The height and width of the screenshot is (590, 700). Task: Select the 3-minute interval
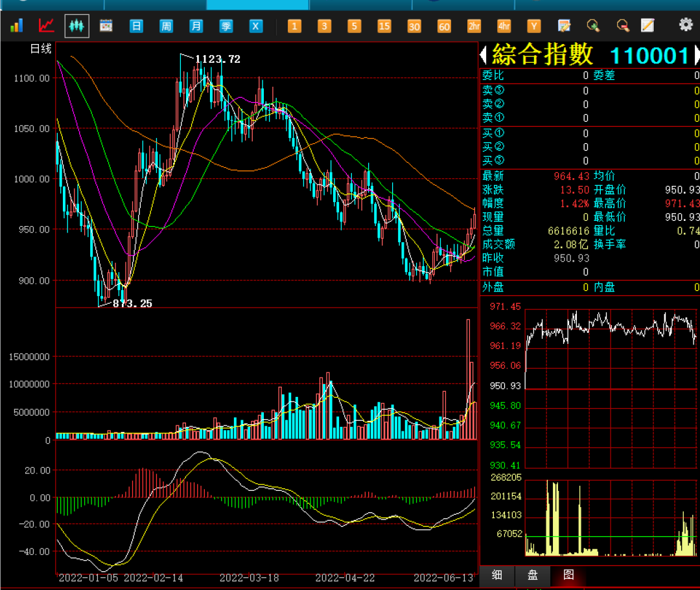point(324,26)
